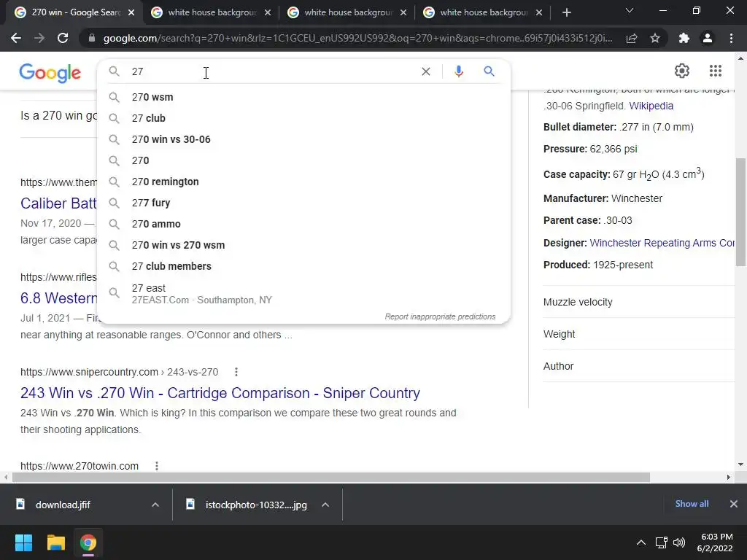
Task: Open the three-dot menu next to 270towin.com
Action: tap(157, 466)
